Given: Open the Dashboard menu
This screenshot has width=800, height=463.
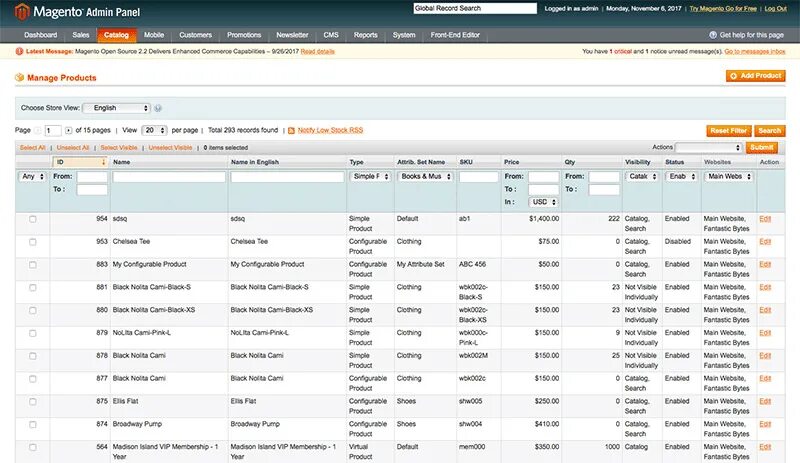Looking at the screenshot, I should [x=41, y=35].
